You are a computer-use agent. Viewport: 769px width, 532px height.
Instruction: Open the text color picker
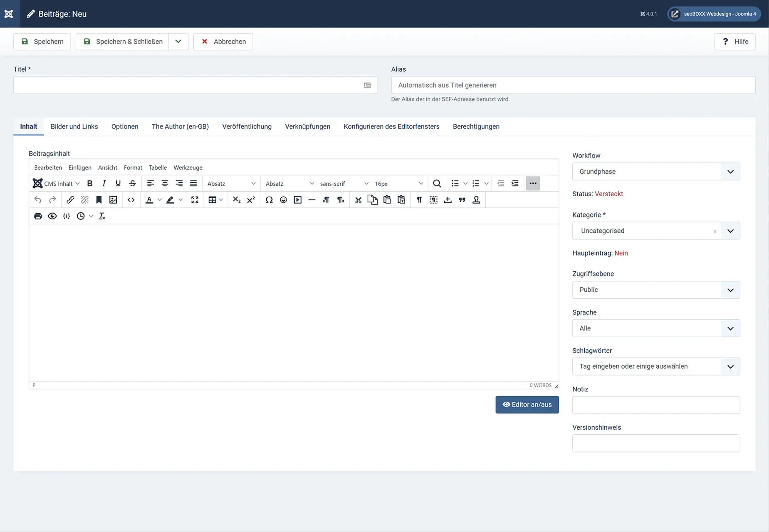[150, 199]
